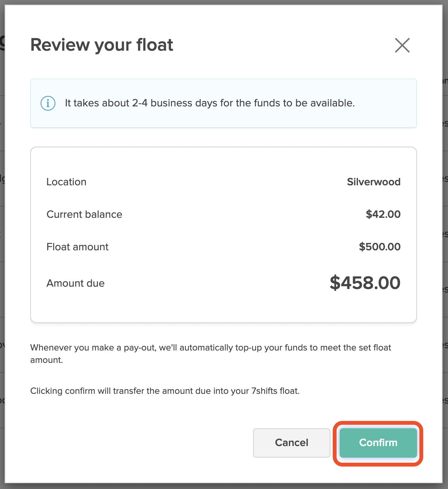Select the Current balance label
This screenshot has width=448, height=489.
pos(84,214)
